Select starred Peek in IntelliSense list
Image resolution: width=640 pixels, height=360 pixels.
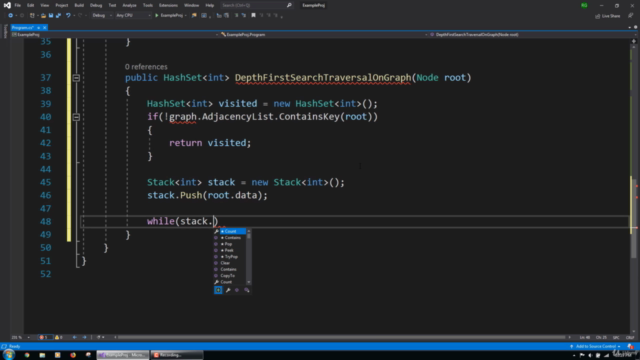click(x=230, y=250)
